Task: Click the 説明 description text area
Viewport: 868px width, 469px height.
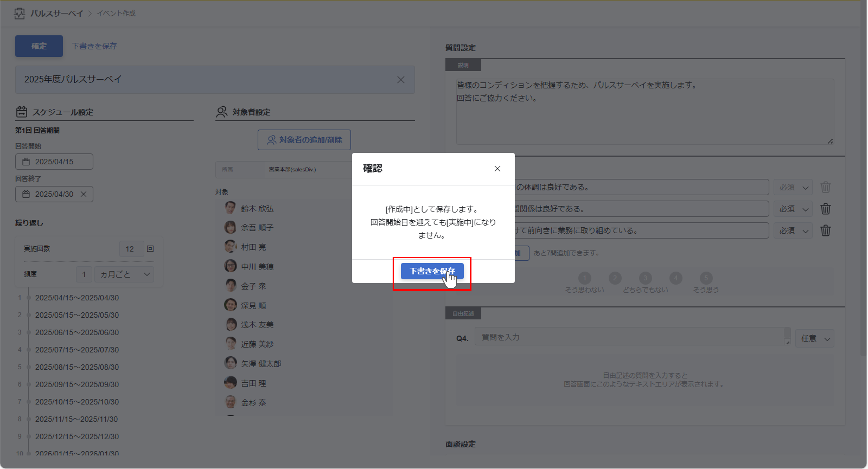Action: (645, 112)
